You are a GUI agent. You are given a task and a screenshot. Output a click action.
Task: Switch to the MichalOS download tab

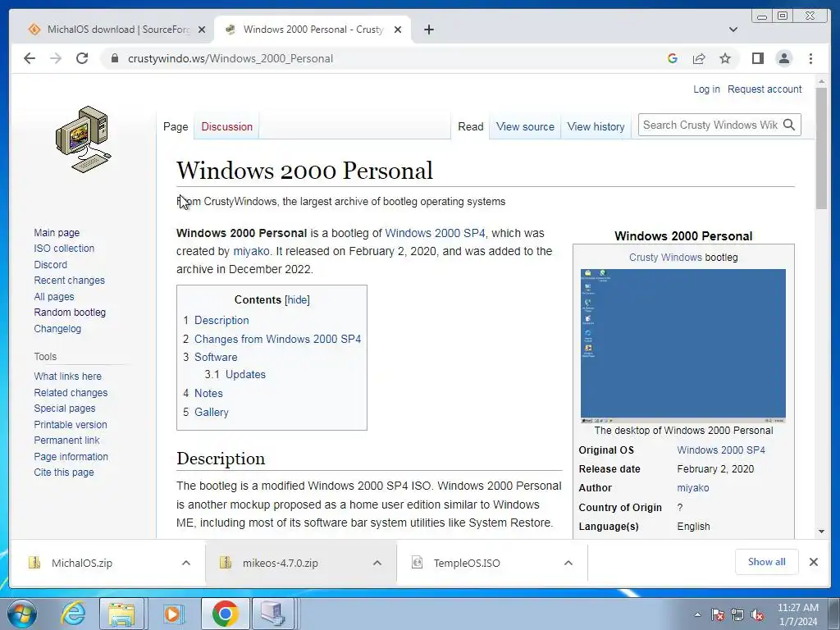[117, 30]
